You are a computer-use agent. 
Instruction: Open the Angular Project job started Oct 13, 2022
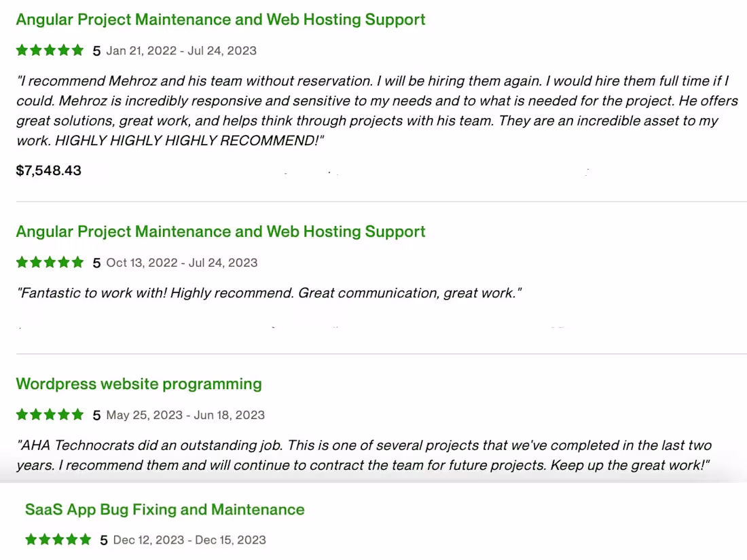click(x=221, y=231)
